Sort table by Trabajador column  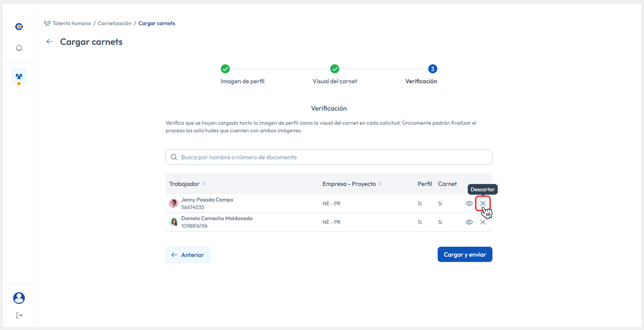click(204, 184)
